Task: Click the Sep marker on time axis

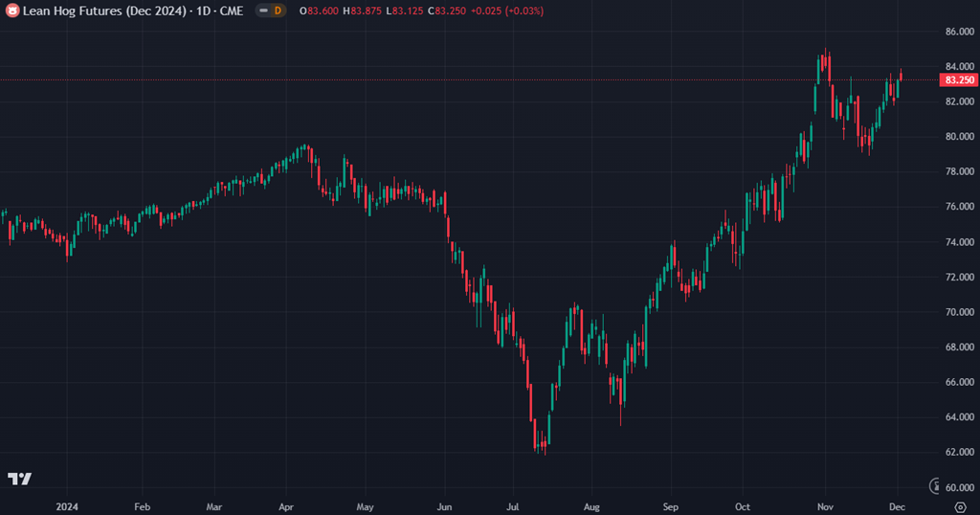Action: tap(670, 504)
